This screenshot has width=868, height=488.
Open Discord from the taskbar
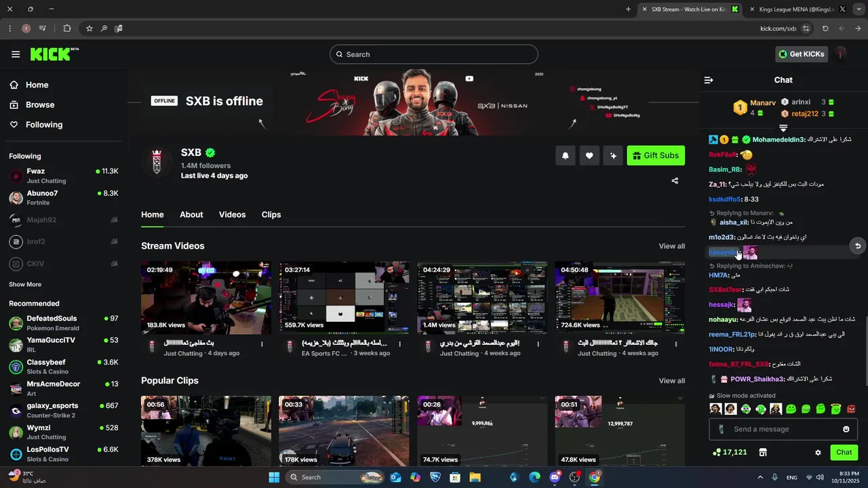[555, 477]
